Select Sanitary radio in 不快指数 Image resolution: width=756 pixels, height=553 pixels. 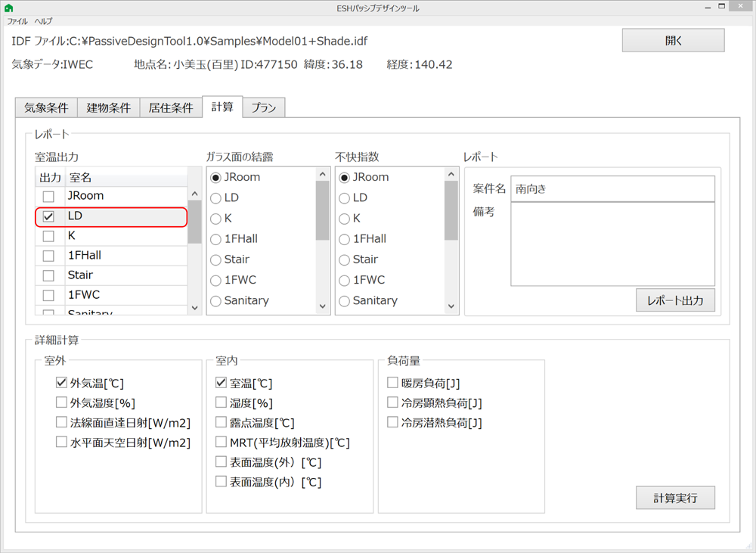pos(344,301)
